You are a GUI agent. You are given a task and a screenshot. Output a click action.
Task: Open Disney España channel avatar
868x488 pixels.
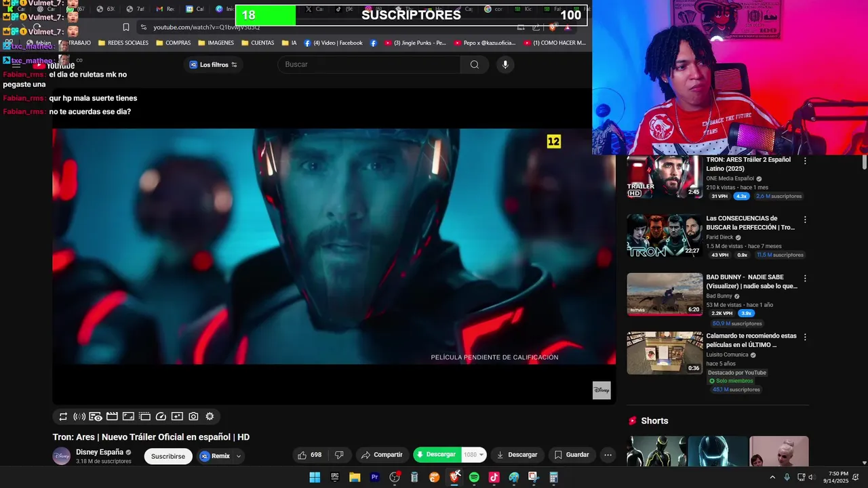62,456
